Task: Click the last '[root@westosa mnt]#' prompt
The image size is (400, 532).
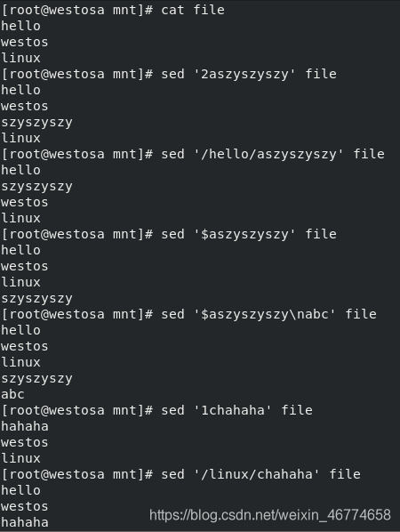Action: 77,474
